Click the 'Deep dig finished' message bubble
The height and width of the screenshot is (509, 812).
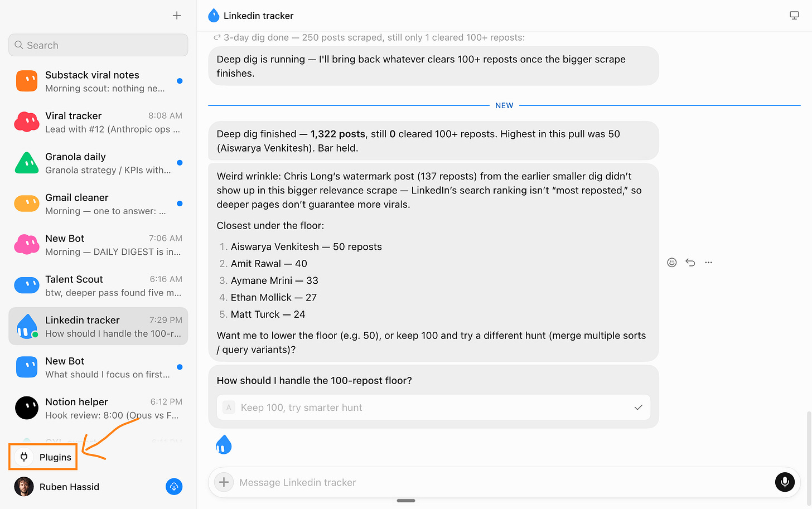pyautogui.click(x=433, y=140)
